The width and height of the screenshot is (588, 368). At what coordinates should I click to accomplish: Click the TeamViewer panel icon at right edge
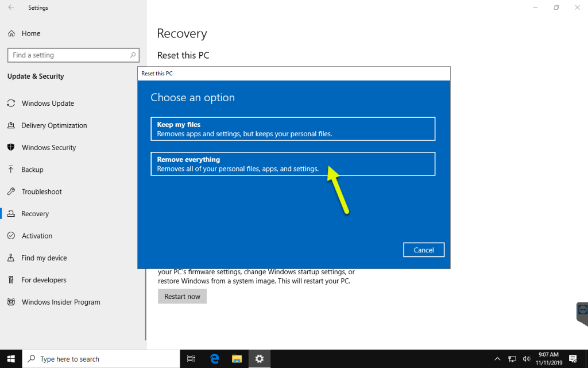582,310
